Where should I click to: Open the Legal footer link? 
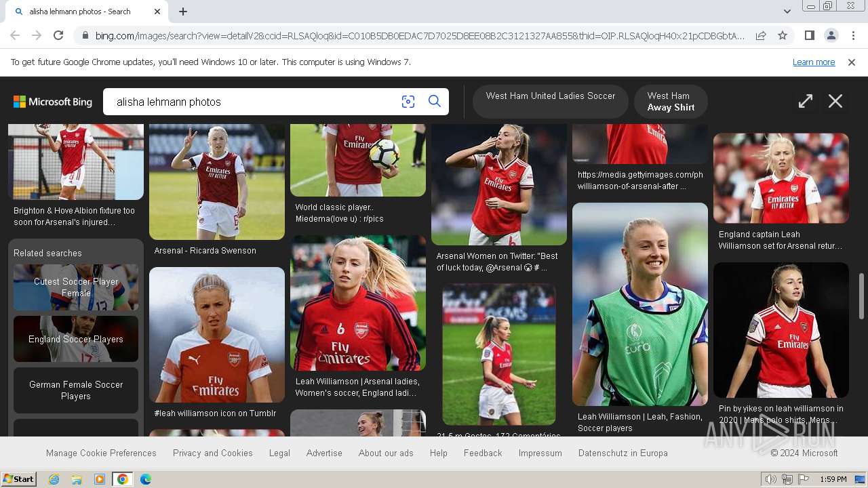[x=279, y=453]
